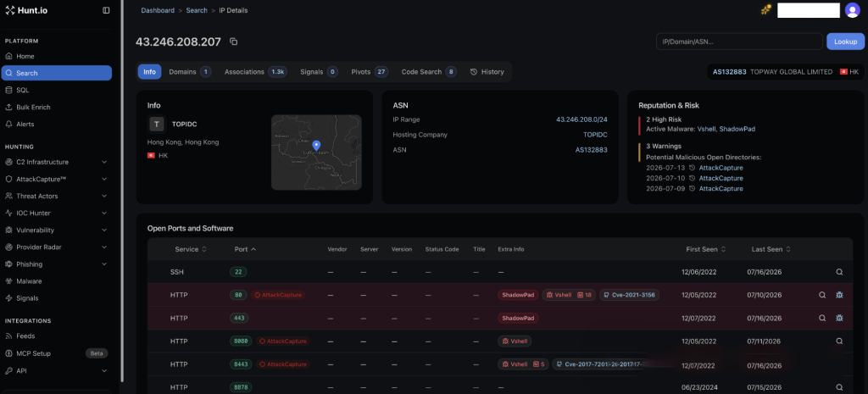Click port 22 badge

238,272
